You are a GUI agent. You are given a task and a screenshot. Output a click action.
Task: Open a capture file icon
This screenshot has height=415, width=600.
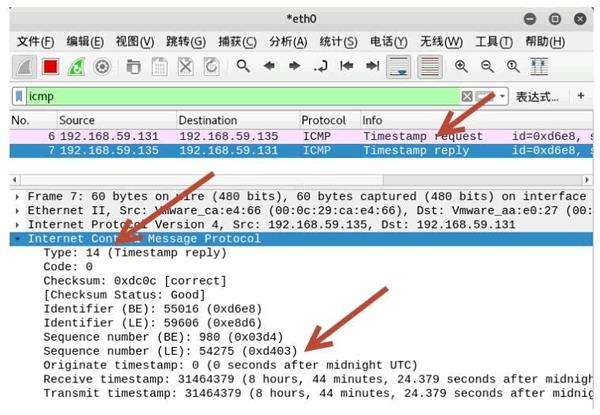134,67
